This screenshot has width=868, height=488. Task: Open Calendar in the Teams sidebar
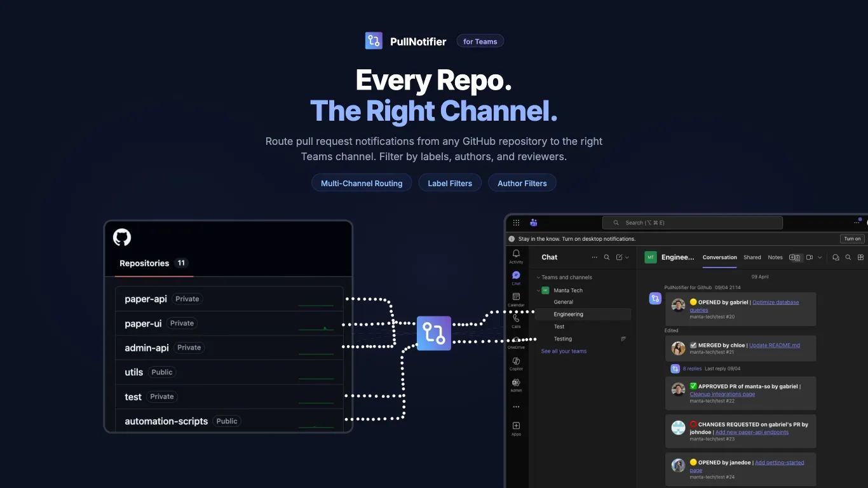click(516, 299)
